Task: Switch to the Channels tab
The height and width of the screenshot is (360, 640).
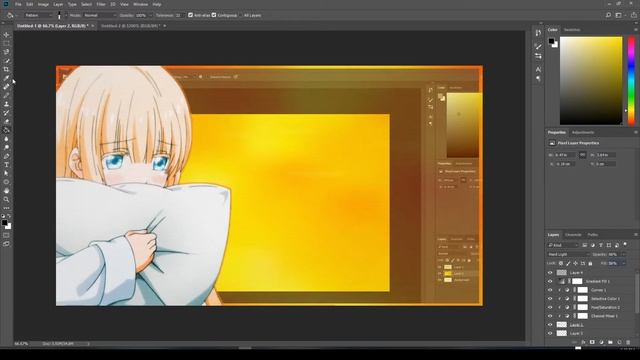Action: coord(573,235)
